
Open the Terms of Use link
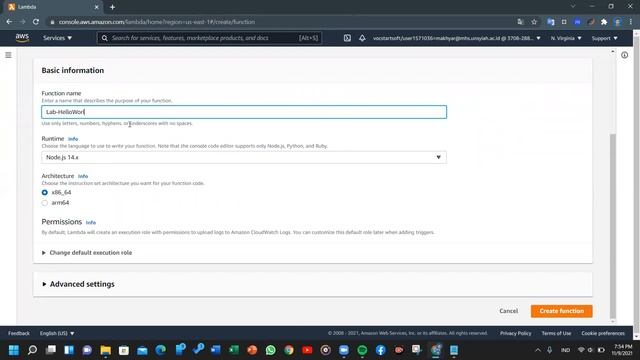pyautogui.click(x=556, y=333)
